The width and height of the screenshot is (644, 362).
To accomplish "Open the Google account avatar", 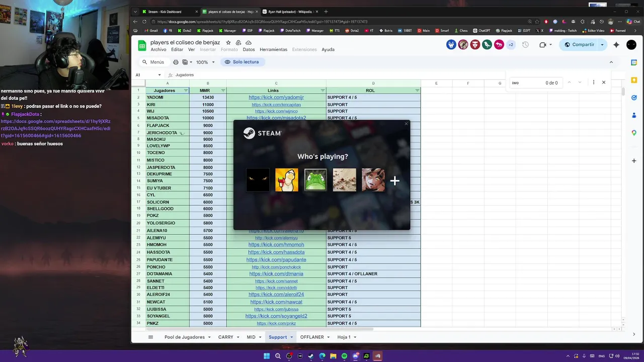I will tap(631, 45).
